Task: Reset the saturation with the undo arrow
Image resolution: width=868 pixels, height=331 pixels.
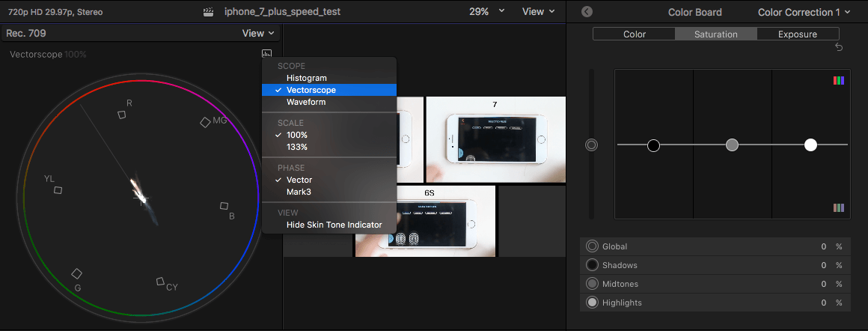Action: (839, 48)
